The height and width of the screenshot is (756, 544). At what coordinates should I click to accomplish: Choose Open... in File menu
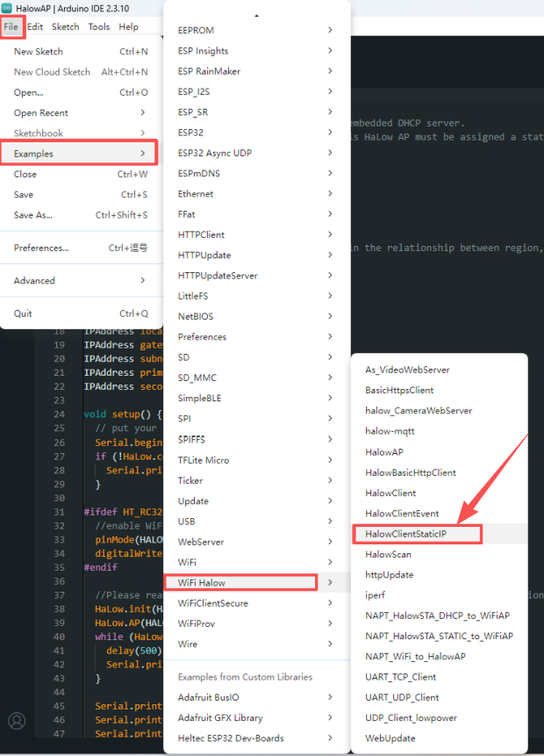pyautogui.click(x=81, y=92)
